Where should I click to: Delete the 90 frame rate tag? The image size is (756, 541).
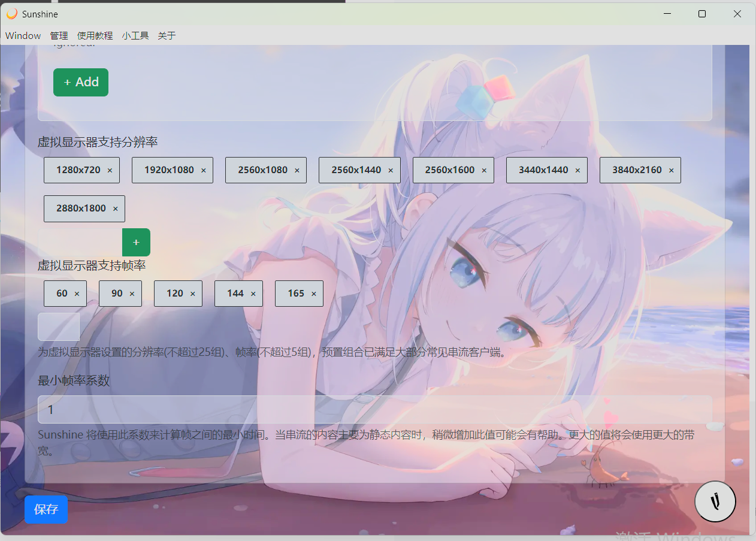click(132, 294)
